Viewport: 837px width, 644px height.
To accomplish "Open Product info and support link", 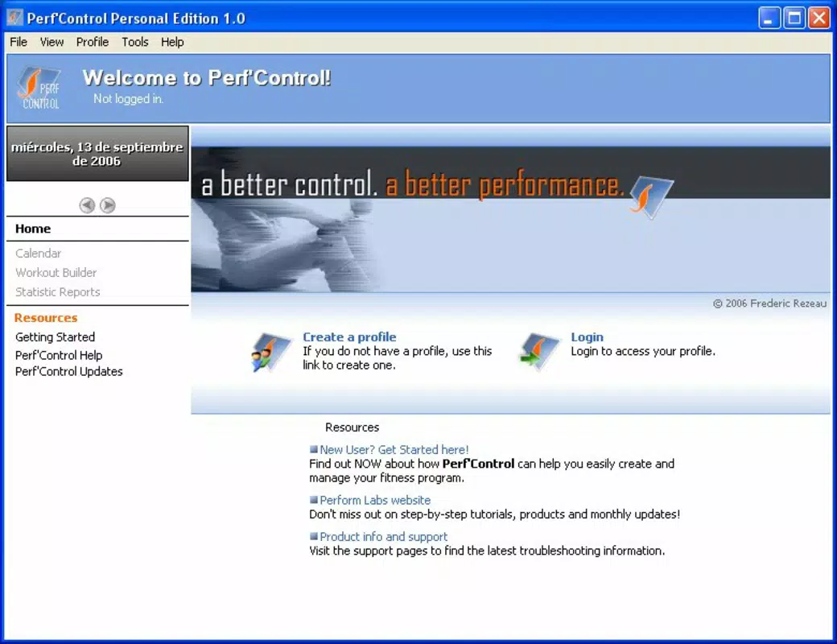I will pos(384,537).
